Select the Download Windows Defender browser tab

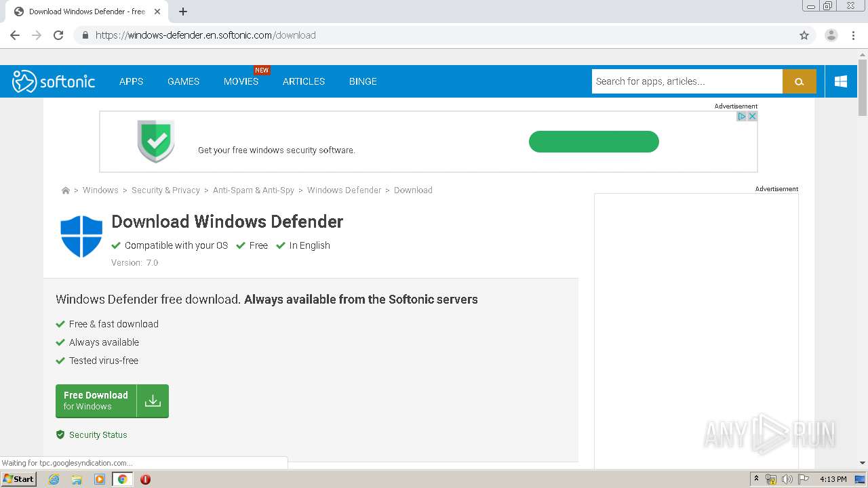coord(86,12)
